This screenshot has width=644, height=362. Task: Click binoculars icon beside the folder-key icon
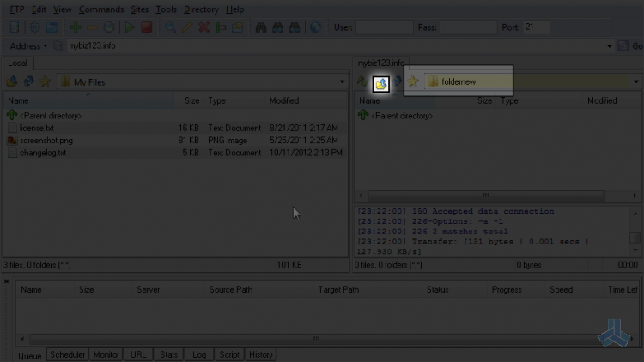tap(261, 27)
